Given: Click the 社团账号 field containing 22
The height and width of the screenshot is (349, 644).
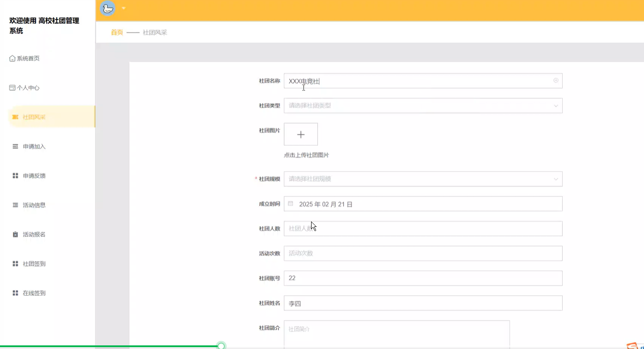Looking at the screenshot, I should [x=423, y=278].
